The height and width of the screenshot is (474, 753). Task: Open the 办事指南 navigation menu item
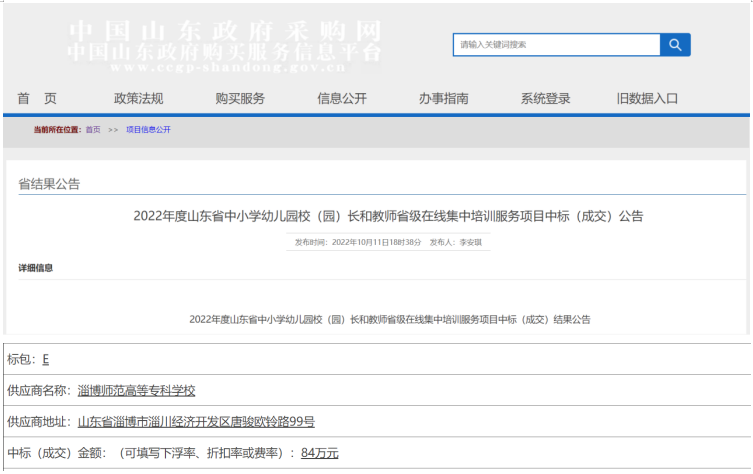point(443,98)
